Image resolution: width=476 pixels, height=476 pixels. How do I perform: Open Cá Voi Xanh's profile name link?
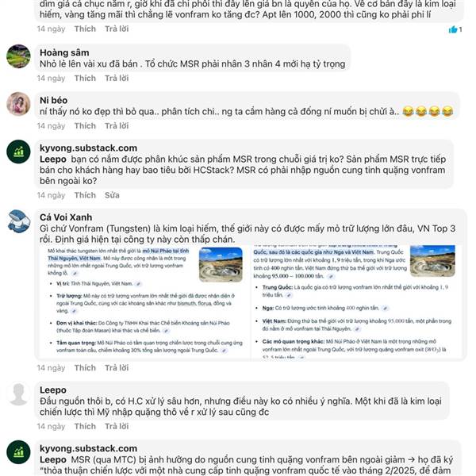[x=66, y=217]
